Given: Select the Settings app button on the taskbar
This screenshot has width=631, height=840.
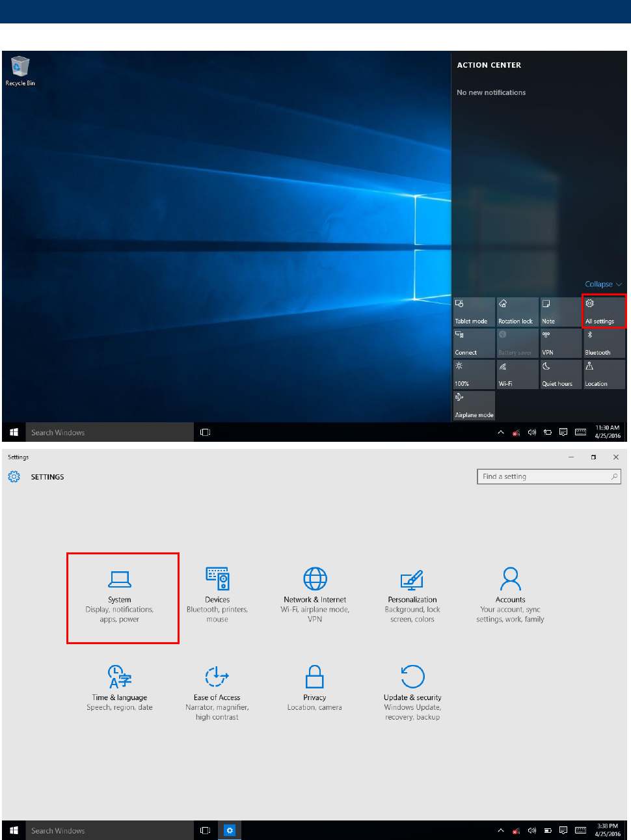Looking at the screenshot, I should click(x=229, y=830).
